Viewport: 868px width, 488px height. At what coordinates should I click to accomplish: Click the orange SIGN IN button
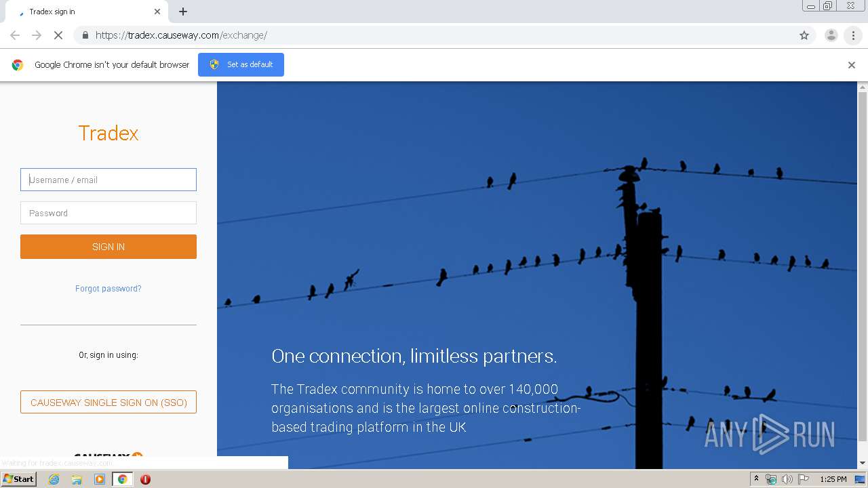pyautogui.click(x=108, y=247)
